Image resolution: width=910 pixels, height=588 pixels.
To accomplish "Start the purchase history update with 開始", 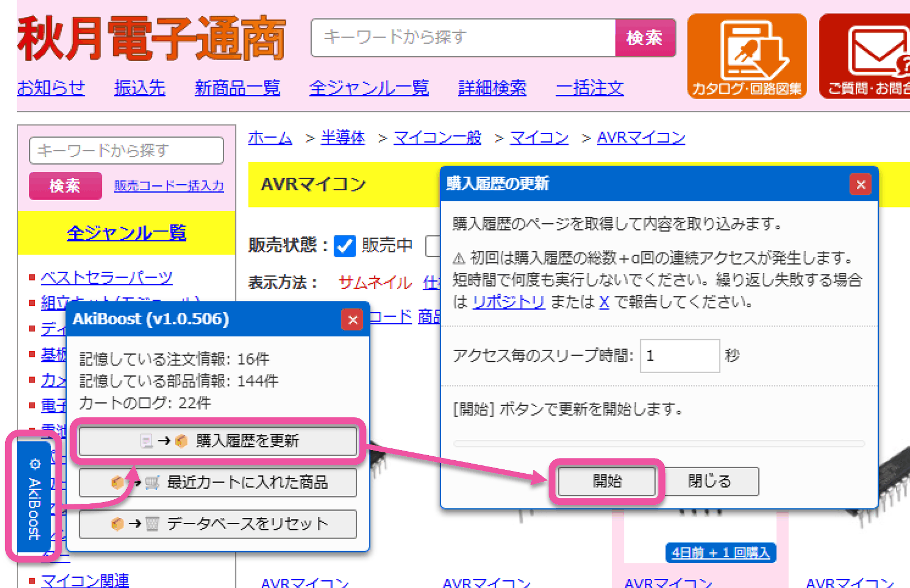I will [607, 481].
